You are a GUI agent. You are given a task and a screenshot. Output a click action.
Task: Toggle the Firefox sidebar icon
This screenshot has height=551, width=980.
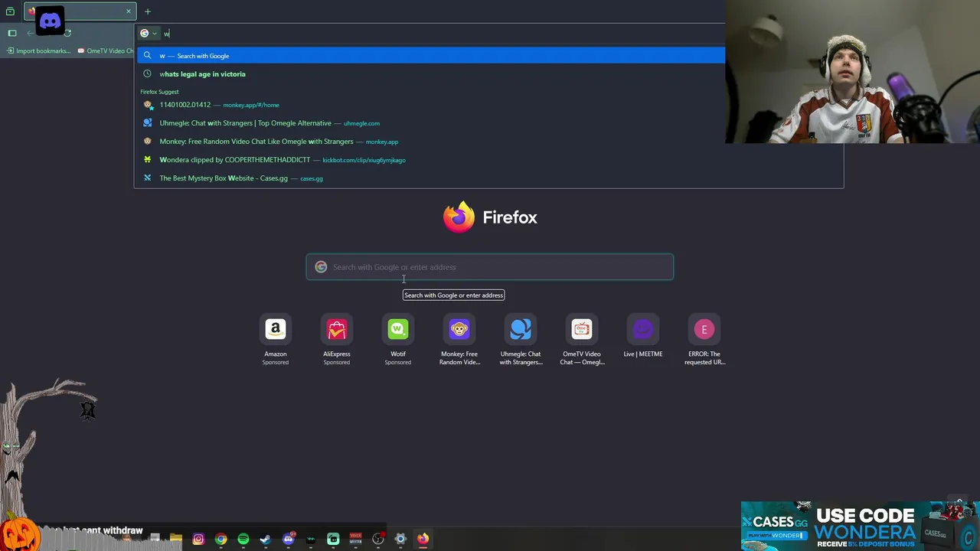[12, 33]
